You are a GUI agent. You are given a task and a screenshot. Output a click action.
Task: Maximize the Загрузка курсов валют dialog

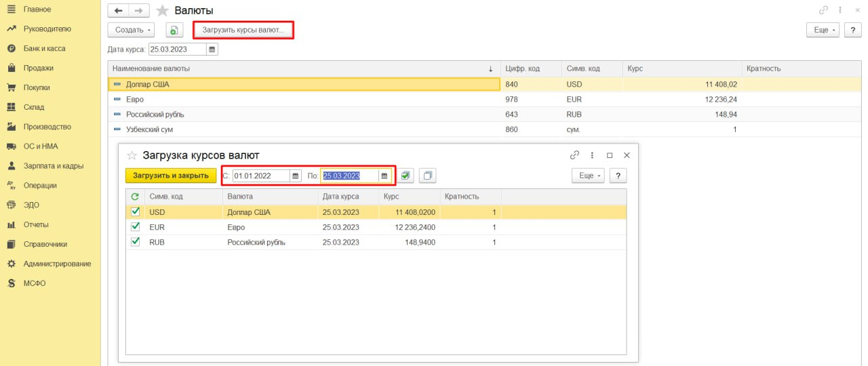pyautogui.click(x=610, y=155)
